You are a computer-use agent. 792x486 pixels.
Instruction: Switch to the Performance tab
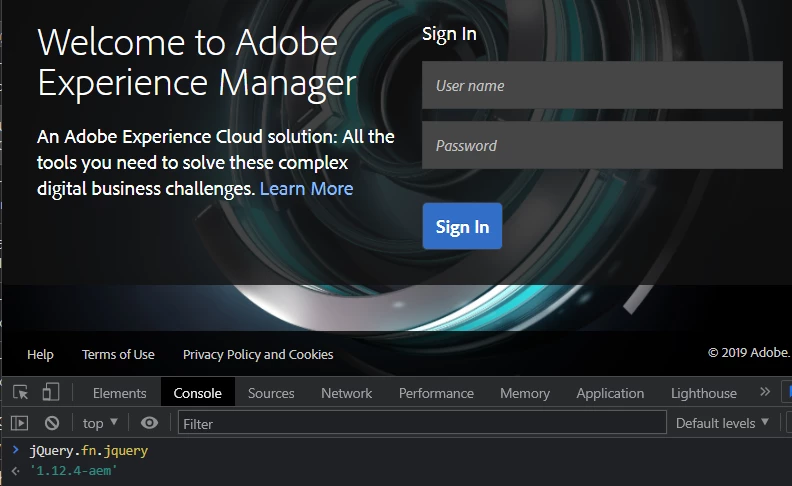coord(436,393)
